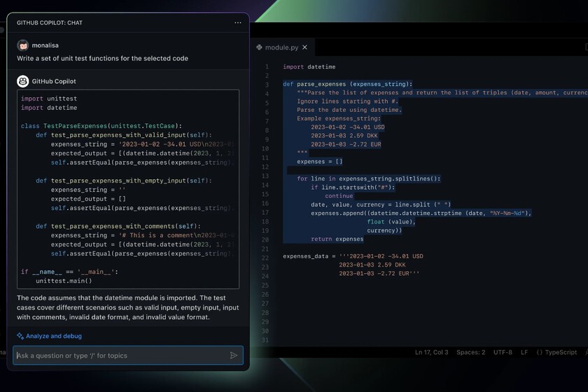Click the monalisa user avatar

(x=23, y=45)
